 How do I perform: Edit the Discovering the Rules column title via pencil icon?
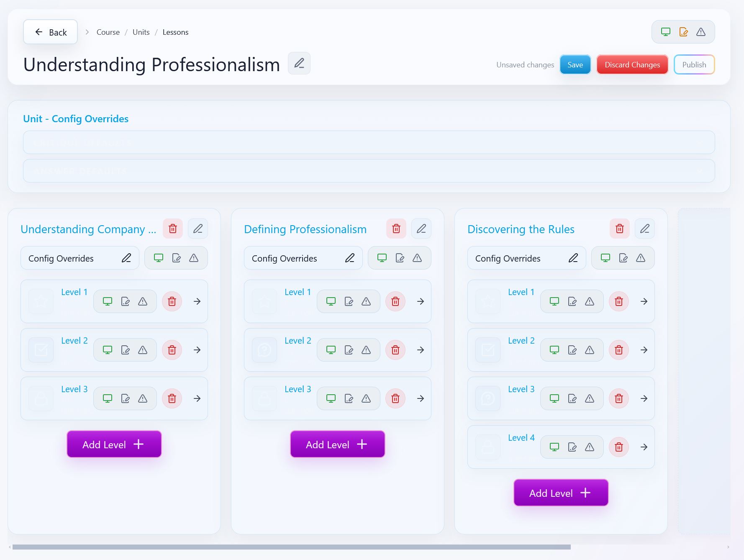(x=644, y=229)
